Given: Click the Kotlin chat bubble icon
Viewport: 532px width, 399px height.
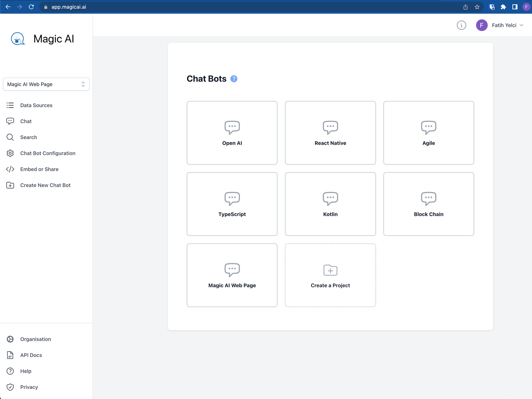Looking at the screenshot, I should pyautogui.click(x=330, y=198).
